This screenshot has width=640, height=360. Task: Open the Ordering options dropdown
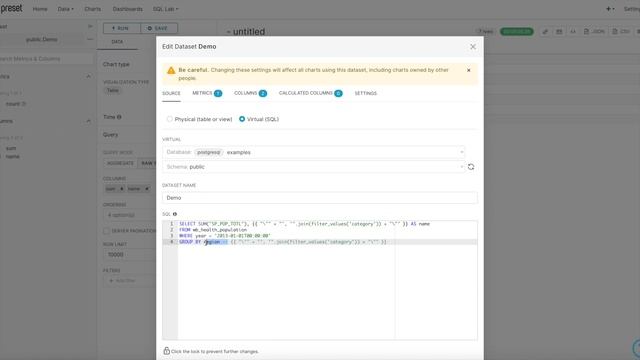(x=129, y=215)
